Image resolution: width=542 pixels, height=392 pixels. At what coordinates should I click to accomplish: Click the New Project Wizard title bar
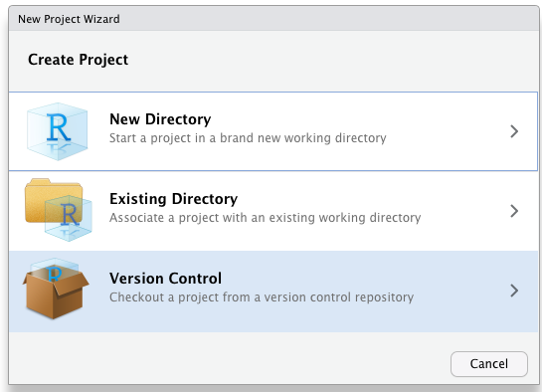point(273,19)
